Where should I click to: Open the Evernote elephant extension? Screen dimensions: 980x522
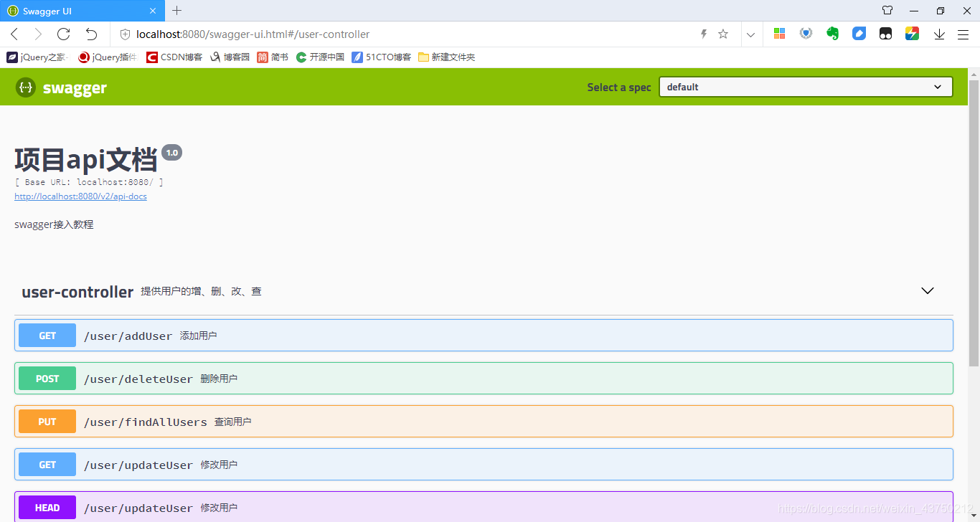click(832, 34)
